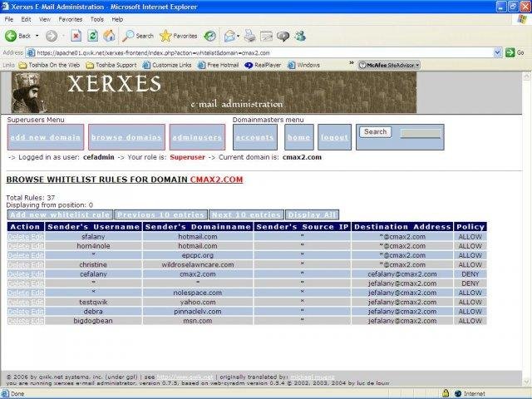Click the security lock icon in status bar
Screen dimensions: 532x399
point(446,393)
